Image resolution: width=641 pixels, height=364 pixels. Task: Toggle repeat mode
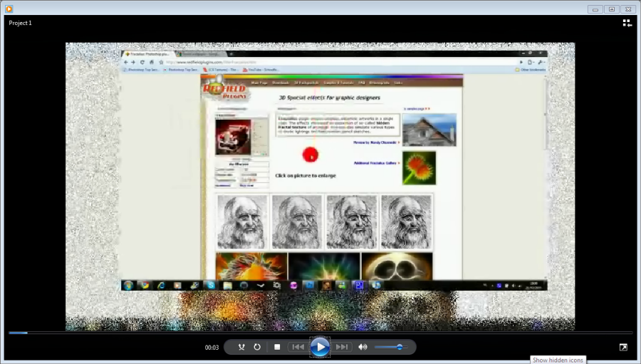point(257,347)
